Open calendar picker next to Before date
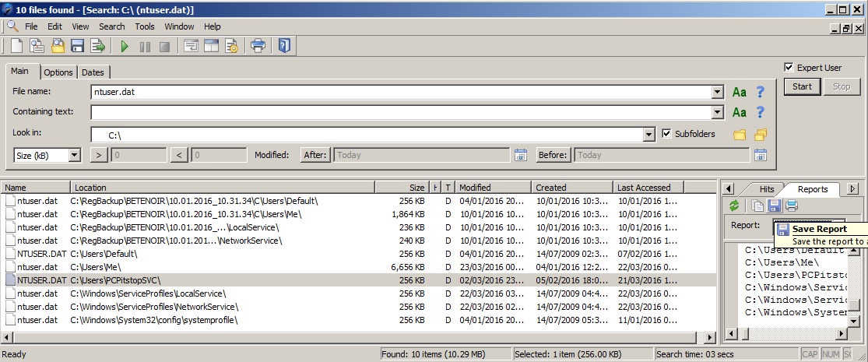The width and height of the screenshot is (868, 362). click(761, 155)
